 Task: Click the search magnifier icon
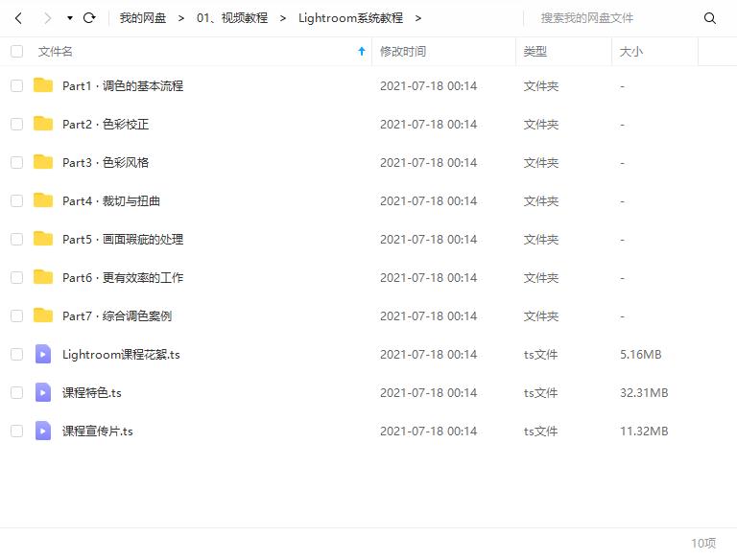(710, 18)
